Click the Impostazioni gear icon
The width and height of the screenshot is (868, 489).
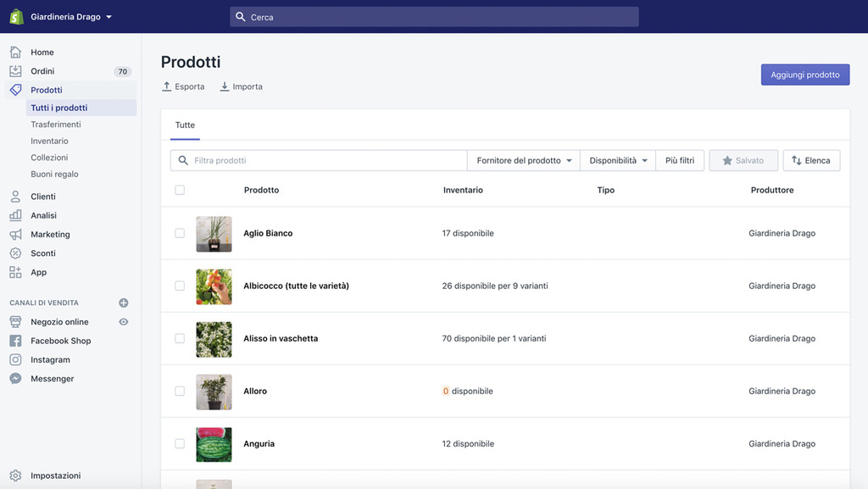(x=15, y=475)
